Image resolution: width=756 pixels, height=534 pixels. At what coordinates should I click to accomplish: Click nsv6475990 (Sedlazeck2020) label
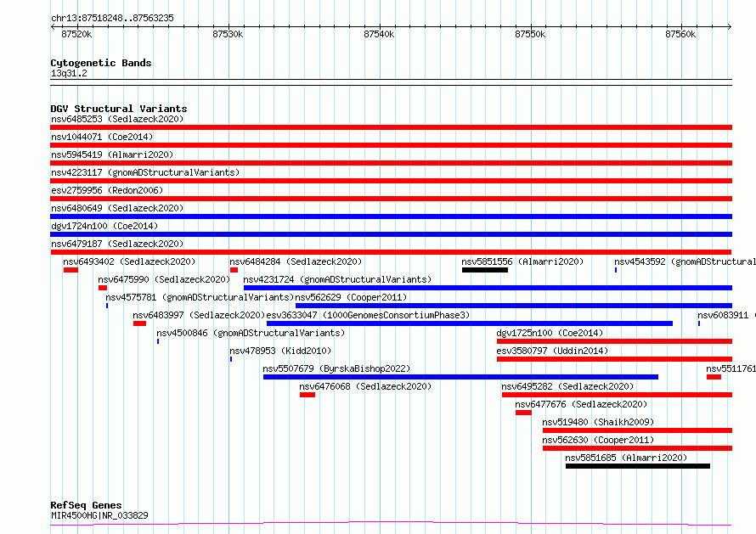click(x=164, y=279)
